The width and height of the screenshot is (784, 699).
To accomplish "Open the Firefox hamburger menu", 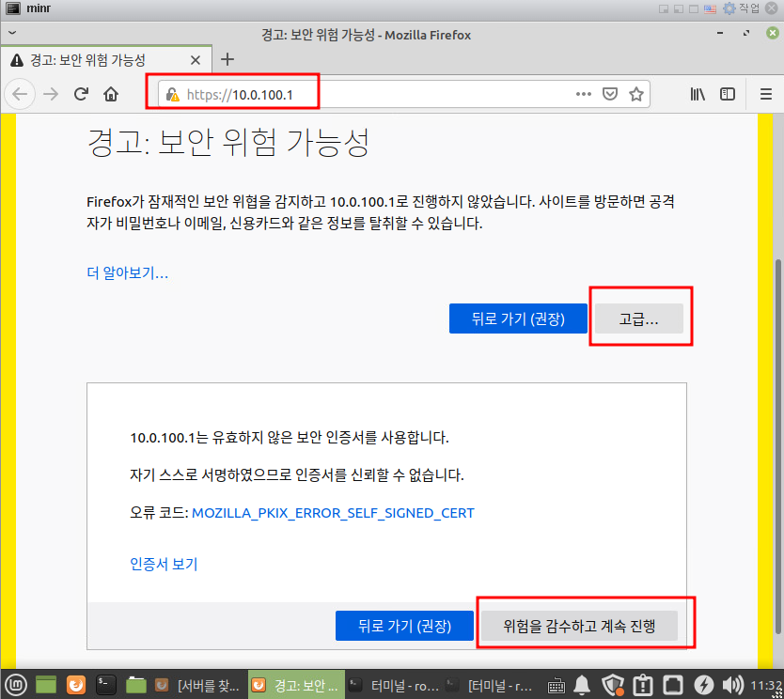I will click(766, 94).
